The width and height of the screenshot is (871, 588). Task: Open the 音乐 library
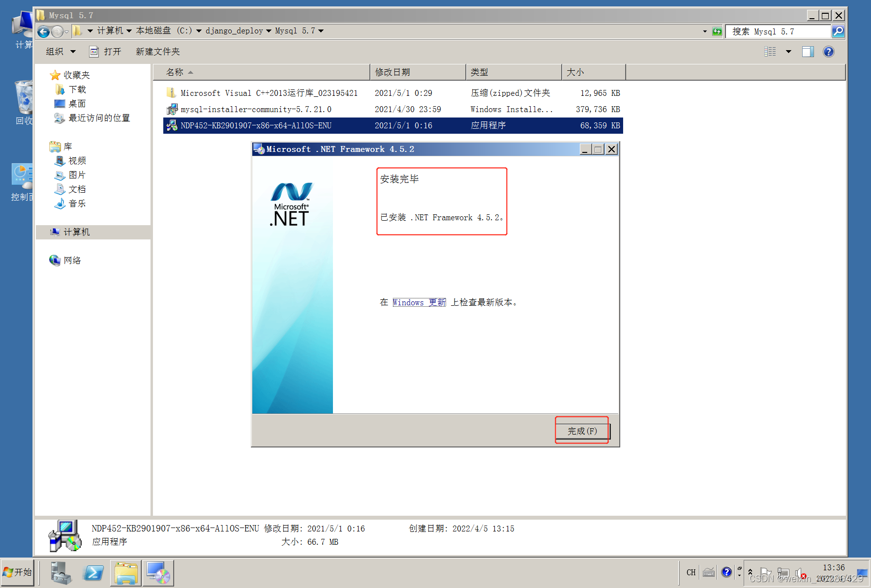click(70, 204)
